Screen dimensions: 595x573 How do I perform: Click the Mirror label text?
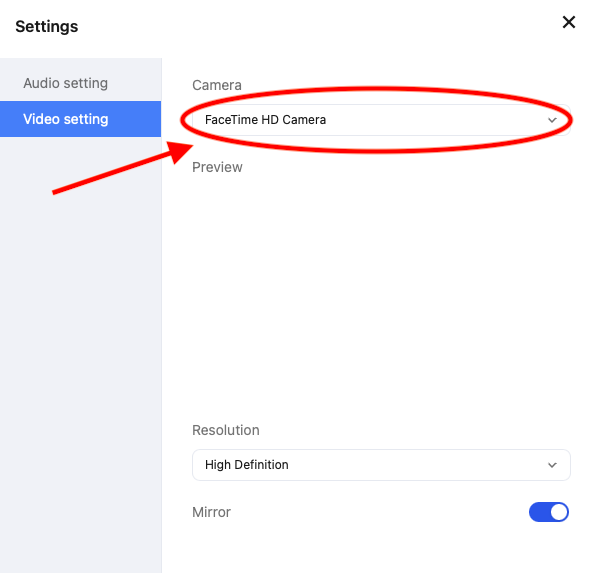click(211, 512)
